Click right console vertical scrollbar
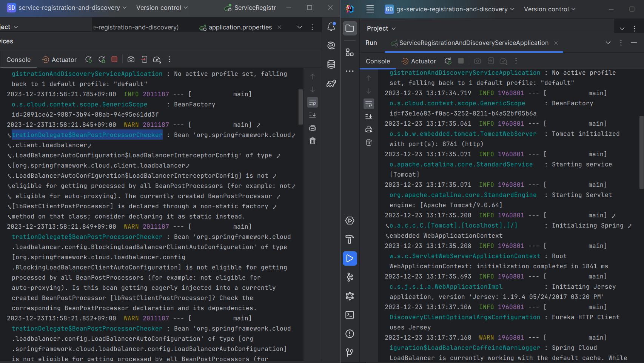This screenshot has height=363, width=644. point(641,152)
